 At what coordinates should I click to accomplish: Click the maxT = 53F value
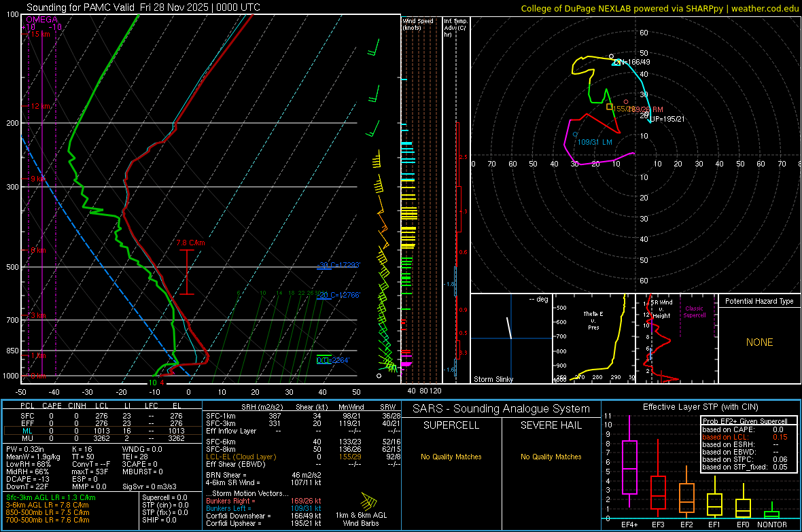coord(90,472)
